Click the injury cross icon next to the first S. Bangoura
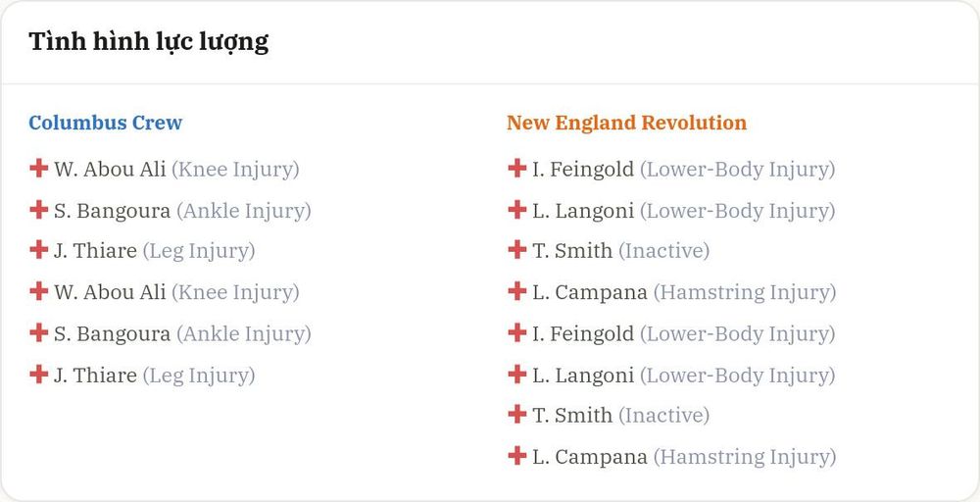This screenshot has height=502, width=980. click(x=39, y=210)
